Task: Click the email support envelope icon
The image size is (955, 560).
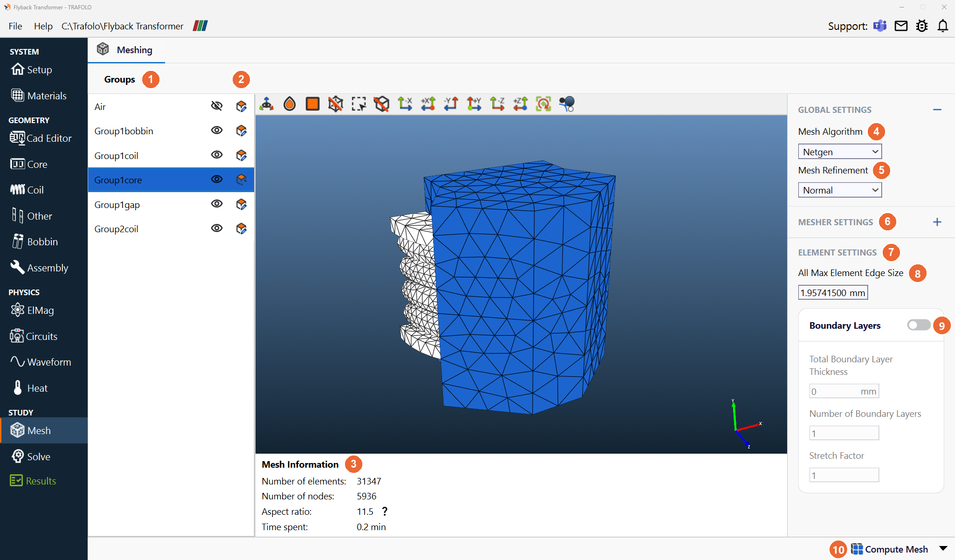Action: [901, 26]
